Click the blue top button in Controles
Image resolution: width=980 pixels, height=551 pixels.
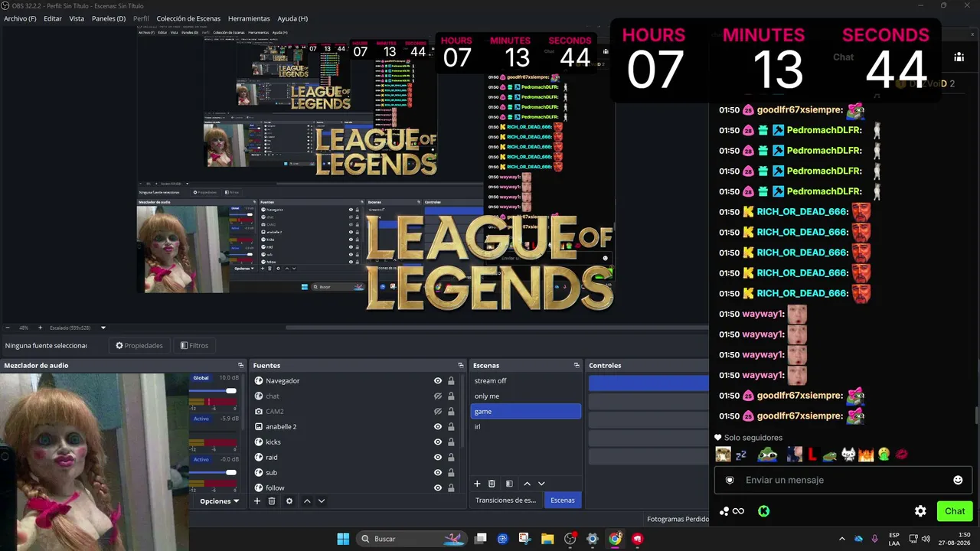648,383
